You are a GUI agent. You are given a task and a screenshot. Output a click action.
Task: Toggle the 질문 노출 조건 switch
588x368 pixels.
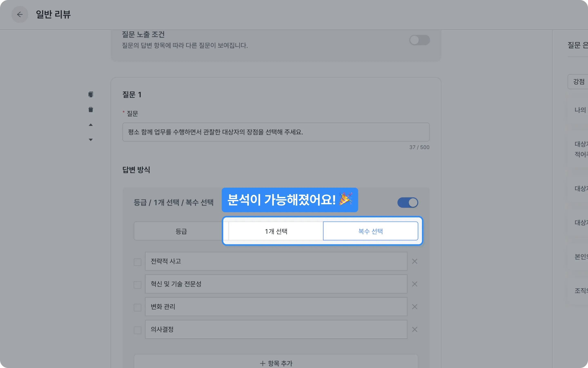pyautogui.click(x=420, y=40)
